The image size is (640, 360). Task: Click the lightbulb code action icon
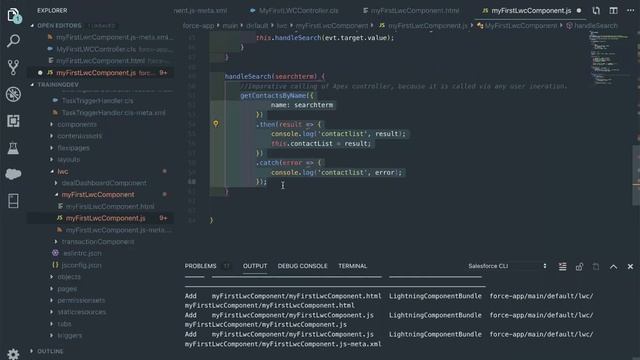pos(216,124)
